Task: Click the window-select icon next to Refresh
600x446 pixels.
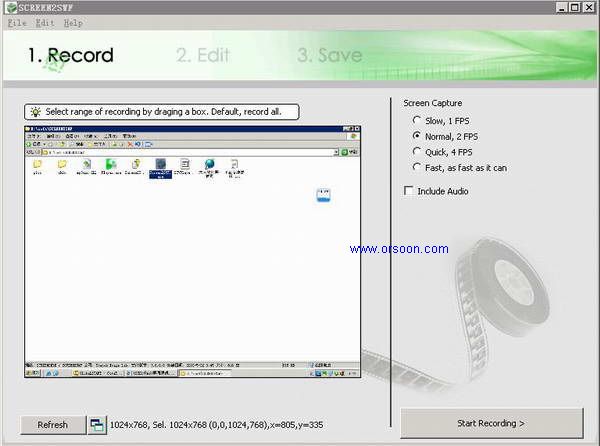Action: pyautogui.click(x=97, y=425)
